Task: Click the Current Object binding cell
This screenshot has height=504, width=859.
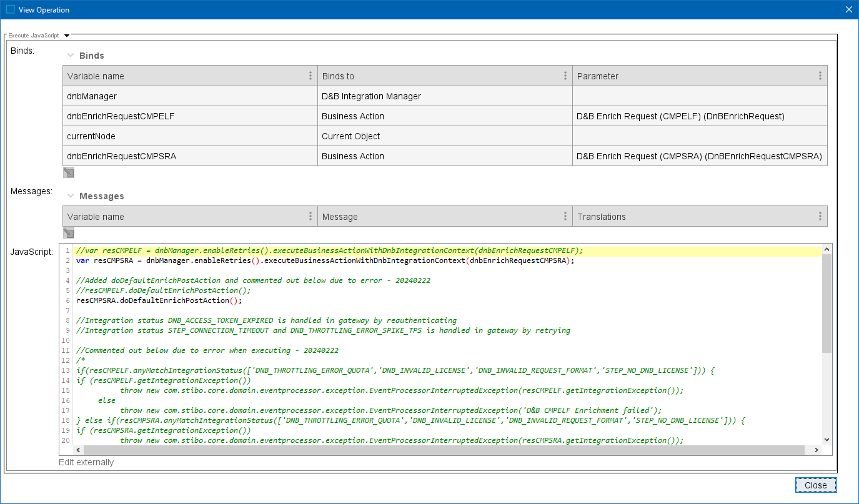Action: pyautogui.click(x=444, y=136)
